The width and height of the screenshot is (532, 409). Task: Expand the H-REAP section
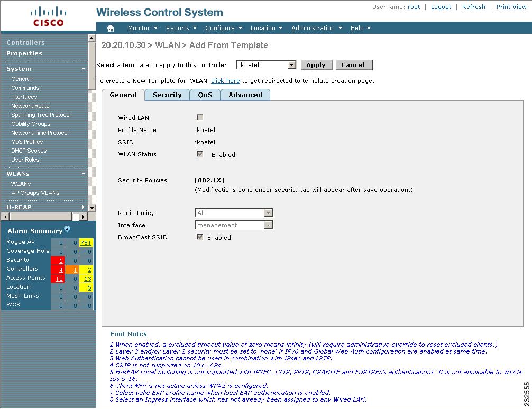[84, 207]
